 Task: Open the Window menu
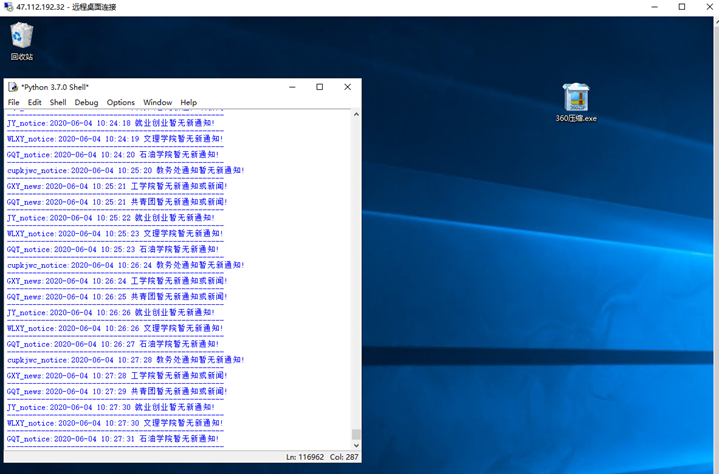(x=157, y=102)
